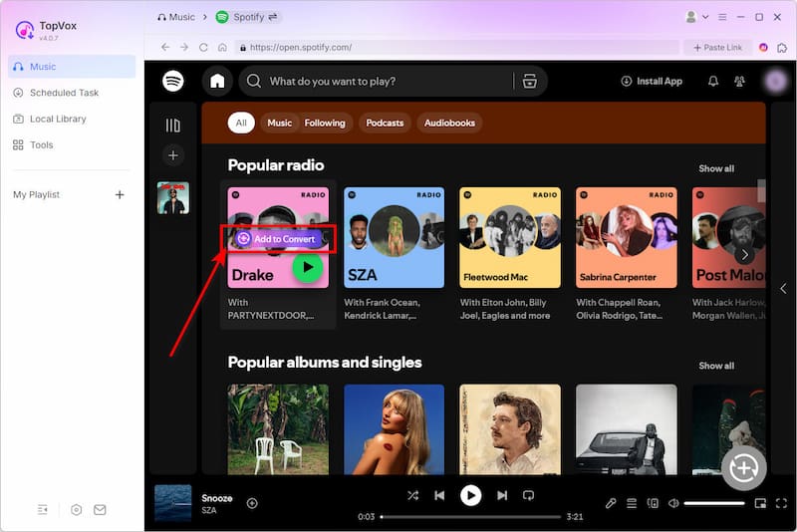Mute the volume speaker icon
This screenshot has height=532, width=797.
point(673,504)
